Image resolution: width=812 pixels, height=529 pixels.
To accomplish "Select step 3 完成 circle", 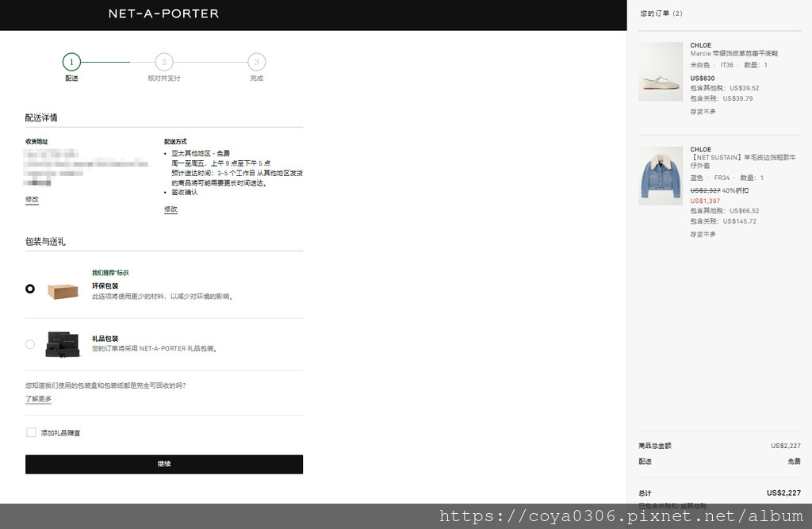I will (x=257, y=62).
